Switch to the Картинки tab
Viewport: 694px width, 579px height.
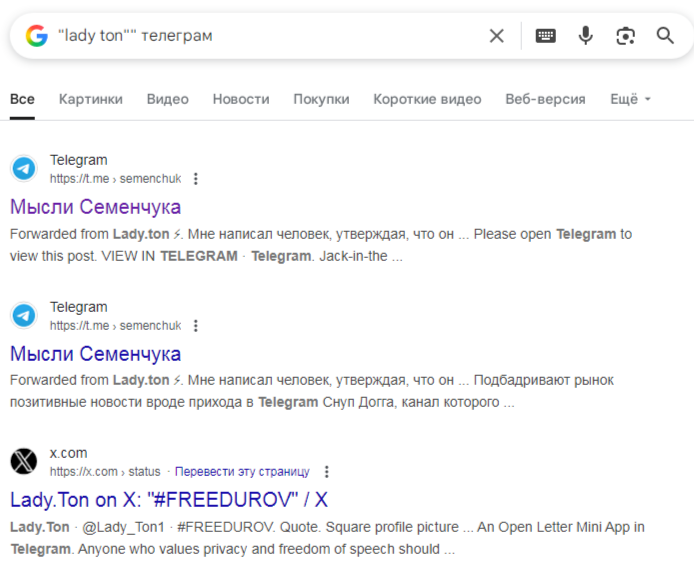(x=91, y=99)
